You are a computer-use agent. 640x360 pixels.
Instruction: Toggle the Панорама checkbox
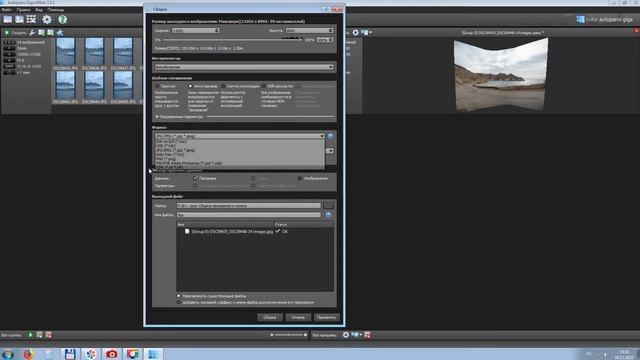point(195,178)
